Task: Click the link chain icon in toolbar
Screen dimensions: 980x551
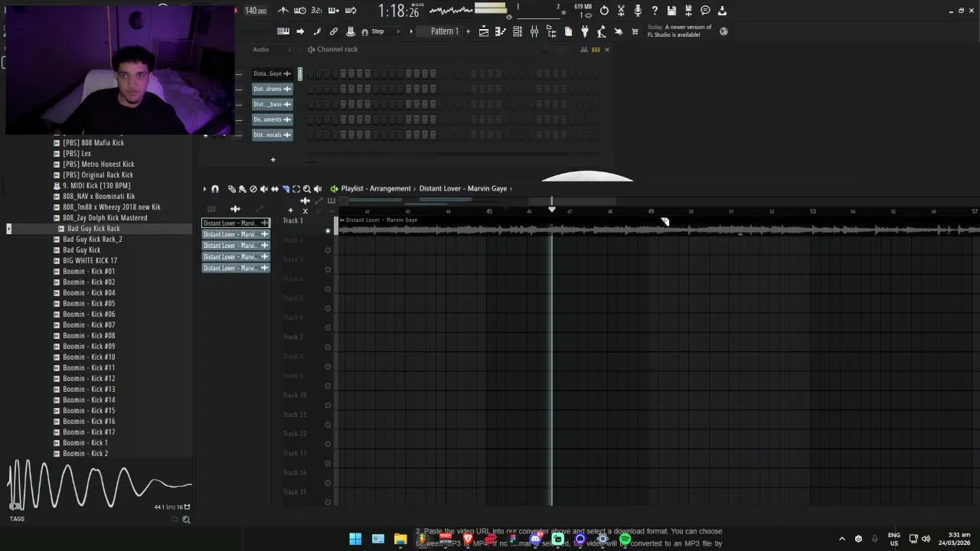Action: click(x=334, y=31)
